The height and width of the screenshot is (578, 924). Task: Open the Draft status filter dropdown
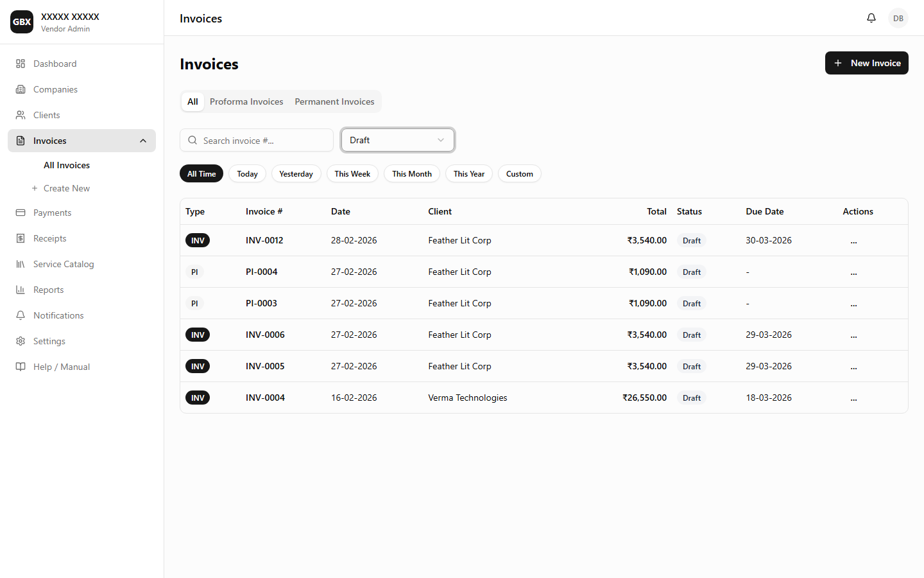pos(398,140)
